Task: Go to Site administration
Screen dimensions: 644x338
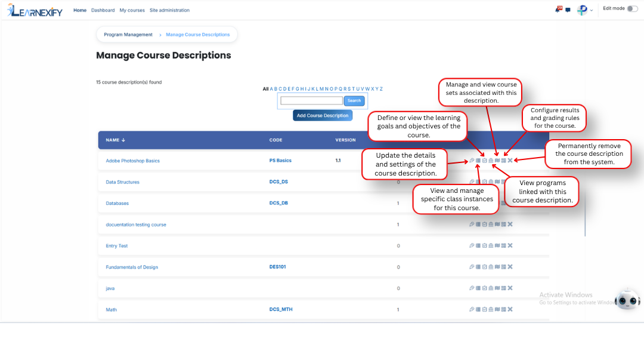Action: point(169,10)
